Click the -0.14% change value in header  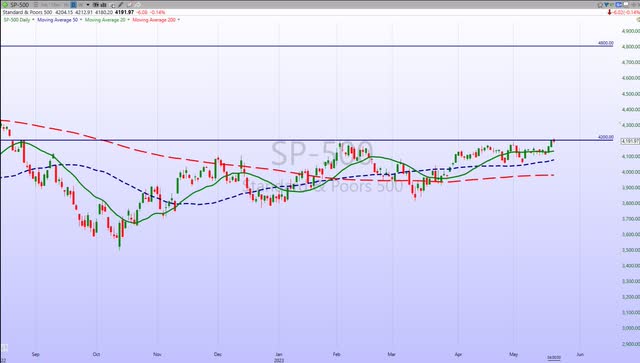tap(158, 12)
